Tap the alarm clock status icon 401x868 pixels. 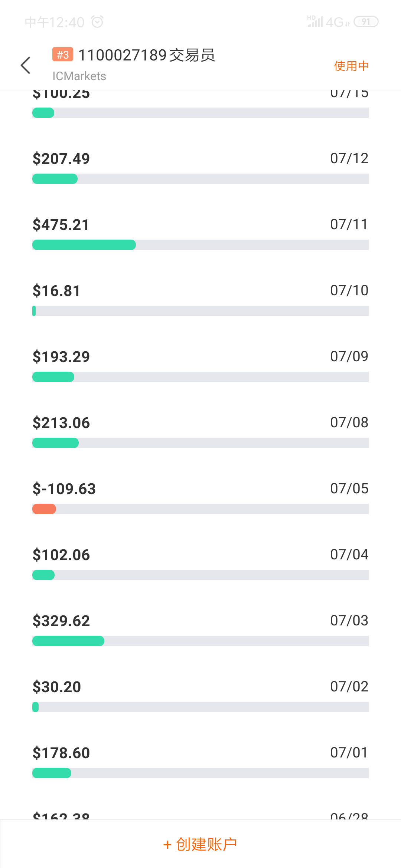(97, 22)
